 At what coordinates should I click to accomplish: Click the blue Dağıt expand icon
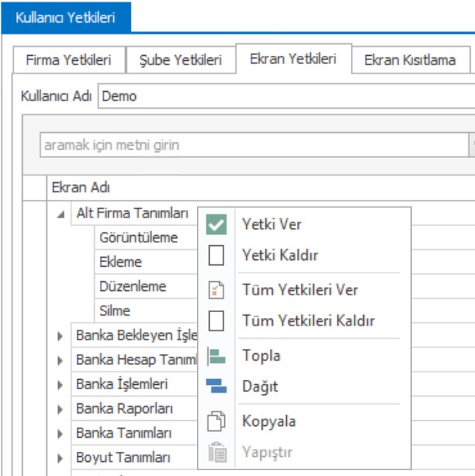216,386
